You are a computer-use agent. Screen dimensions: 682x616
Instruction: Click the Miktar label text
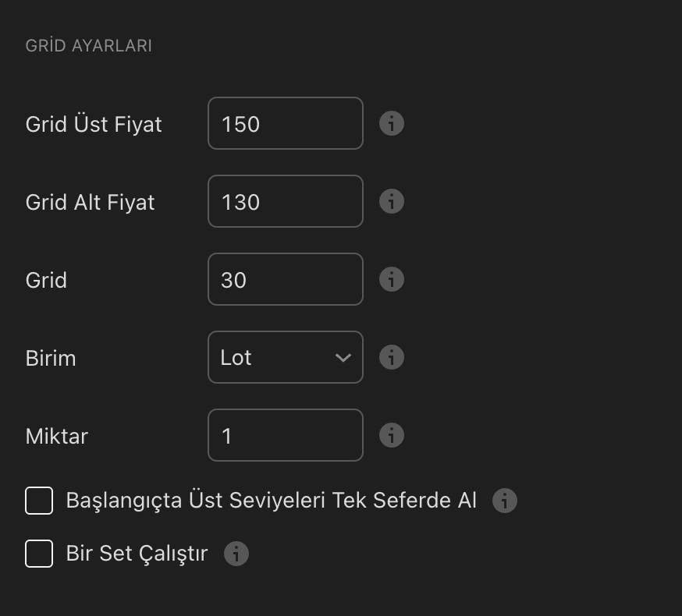click(x=56, y=436)
